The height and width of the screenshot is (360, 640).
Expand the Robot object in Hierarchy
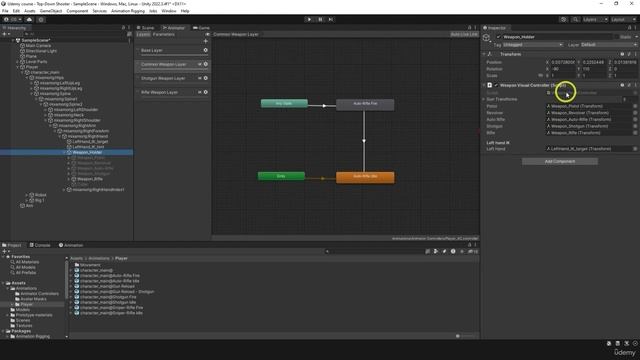coord(27,195)
